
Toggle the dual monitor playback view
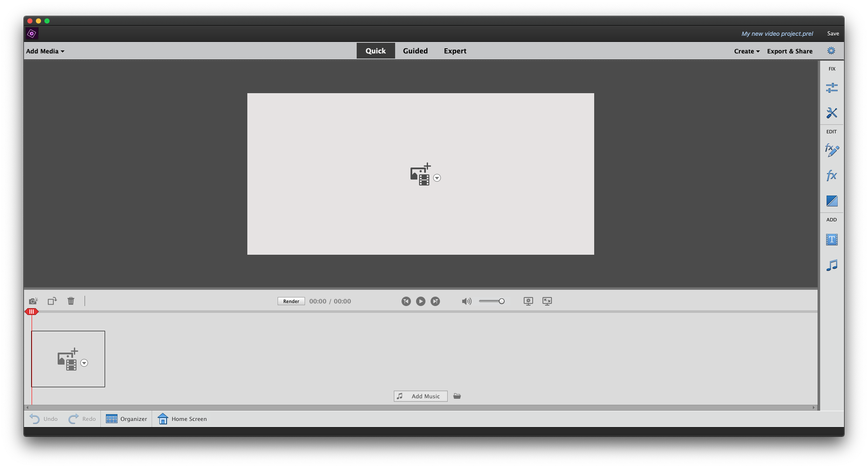528,301
